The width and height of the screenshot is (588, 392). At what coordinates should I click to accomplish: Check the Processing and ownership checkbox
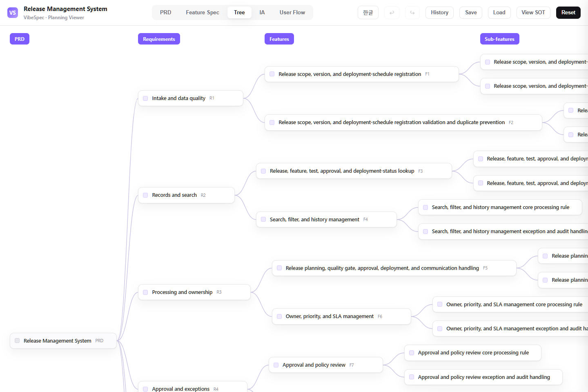pos(145,292)
